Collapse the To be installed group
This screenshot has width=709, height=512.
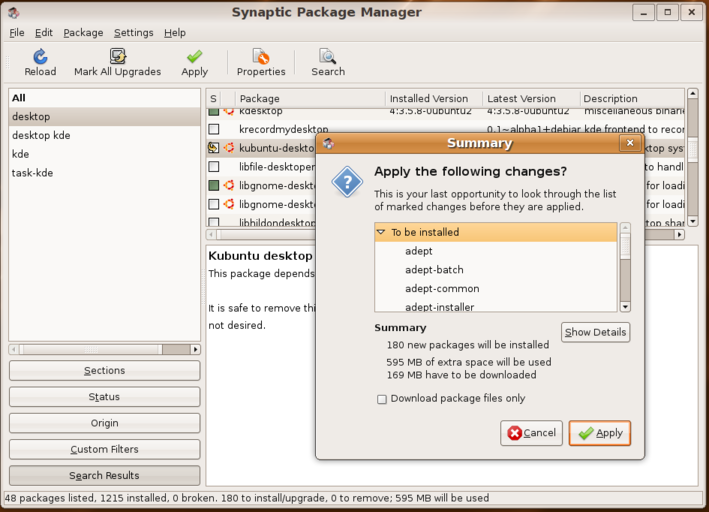(381, 232)
